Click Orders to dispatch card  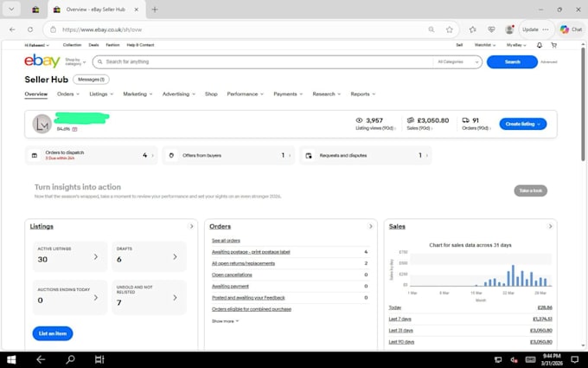pos(91,156)
